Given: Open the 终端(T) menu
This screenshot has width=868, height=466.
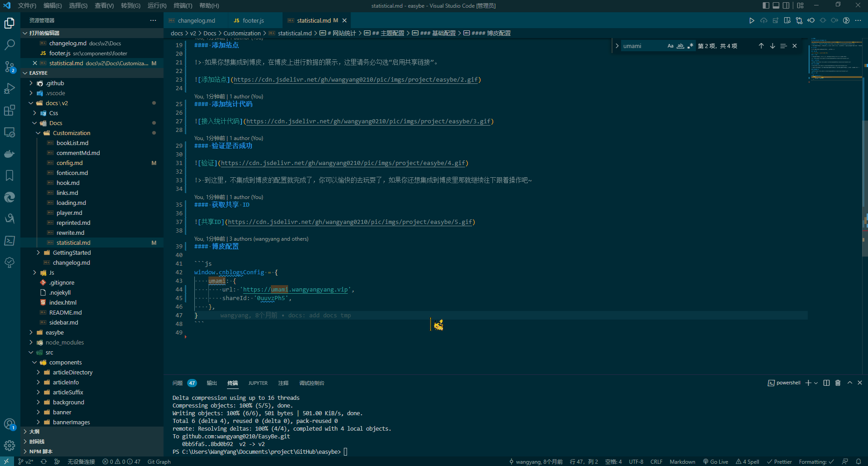Looking at the screenshot, I should [x=183, y=5].
